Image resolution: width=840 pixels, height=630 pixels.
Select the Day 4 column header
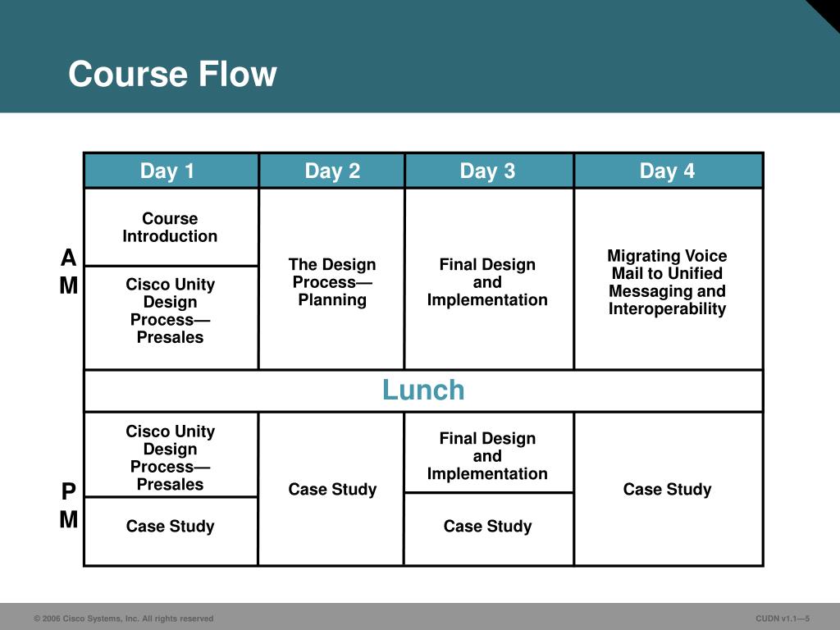668,171
